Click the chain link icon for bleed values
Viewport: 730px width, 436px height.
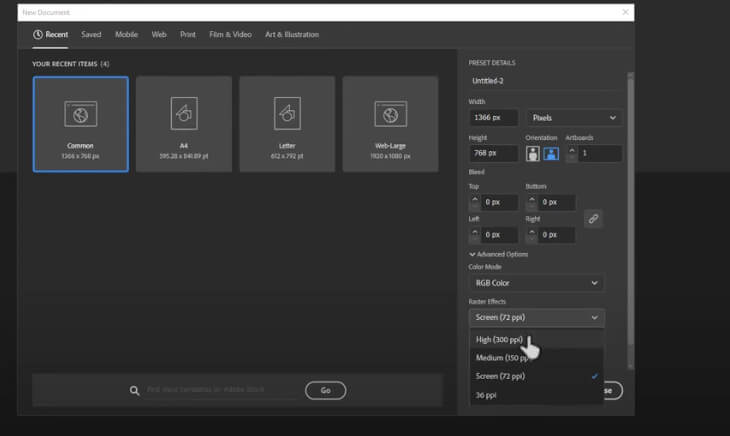click(x=593, y=218)
